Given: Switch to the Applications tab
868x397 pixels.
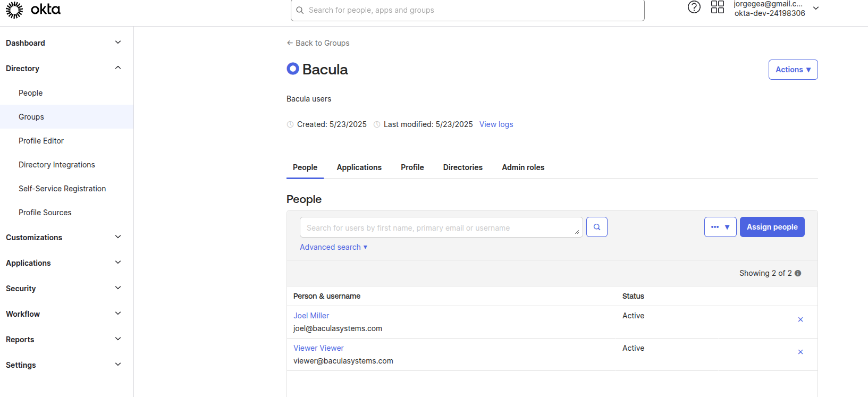Looking at the screenshot, I should click(x=359, y=167).
